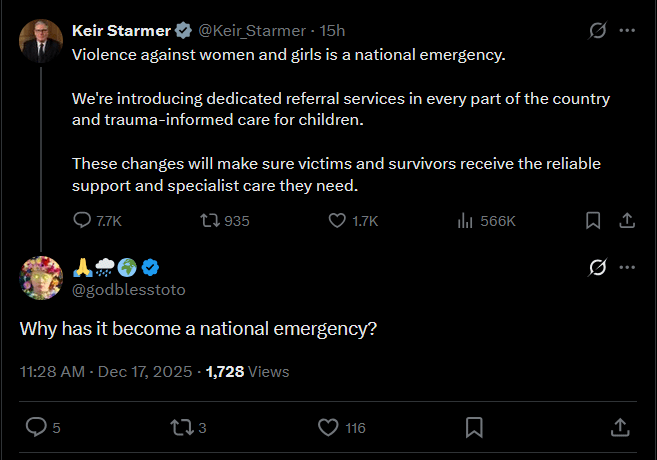Open Keir Starmer's profile name link

coord(119,30)
